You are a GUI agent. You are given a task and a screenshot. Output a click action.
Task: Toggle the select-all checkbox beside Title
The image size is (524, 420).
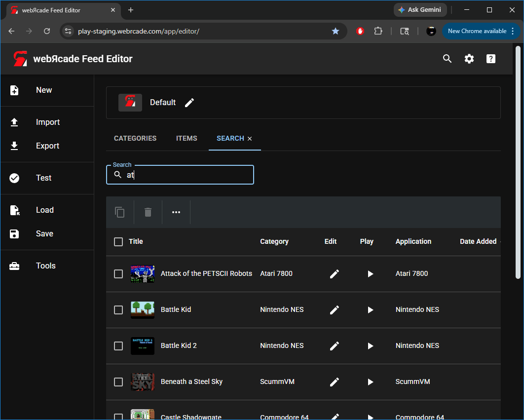(118, 242)
